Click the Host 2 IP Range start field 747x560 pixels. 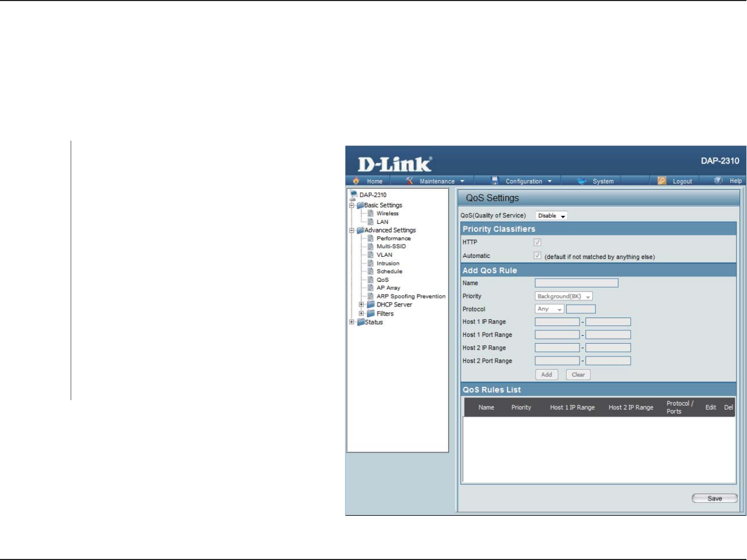click(x=557, y=347)
